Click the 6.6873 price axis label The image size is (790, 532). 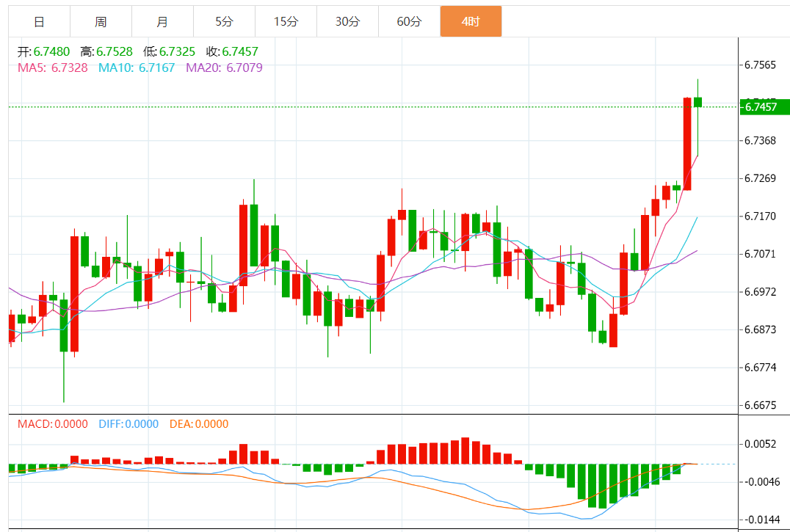[761, 329]
